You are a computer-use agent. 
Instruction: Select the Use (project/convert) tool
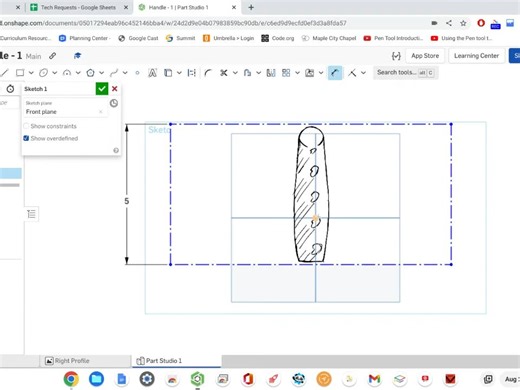coord(168,73)
